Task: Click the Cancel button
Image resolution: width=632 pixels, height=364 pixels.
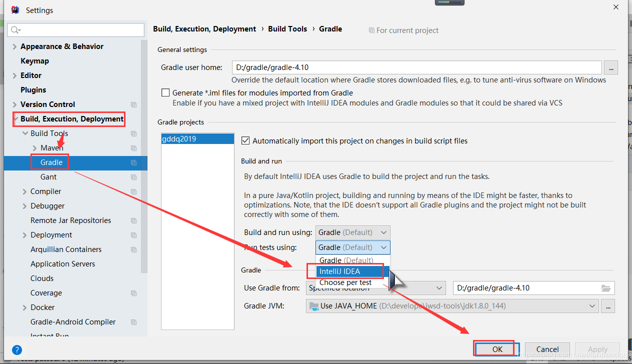Action: 547,349
